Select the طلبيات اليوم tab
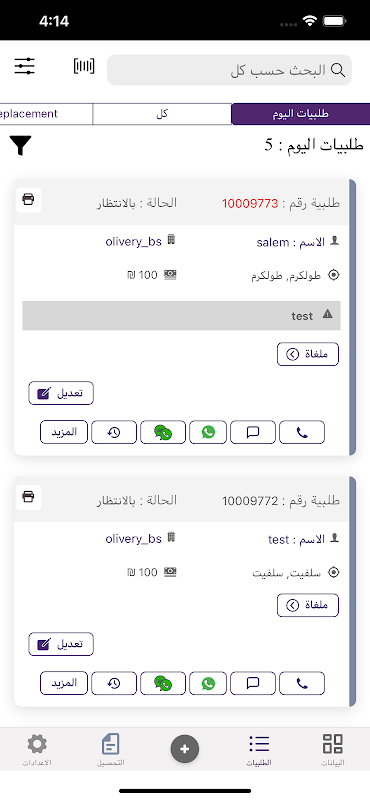This screenshot has height=800, width=370. (x=301, y=114)
